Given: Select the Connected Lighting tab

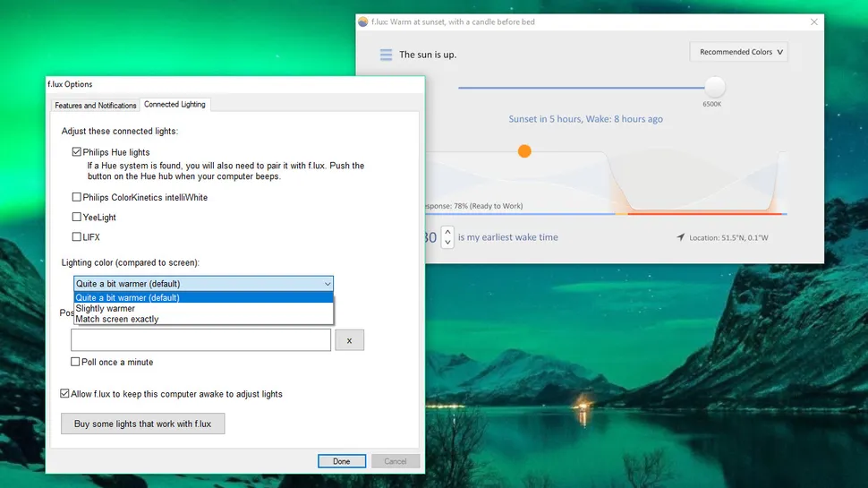Looking at the screenshot, I should [174, 105].
